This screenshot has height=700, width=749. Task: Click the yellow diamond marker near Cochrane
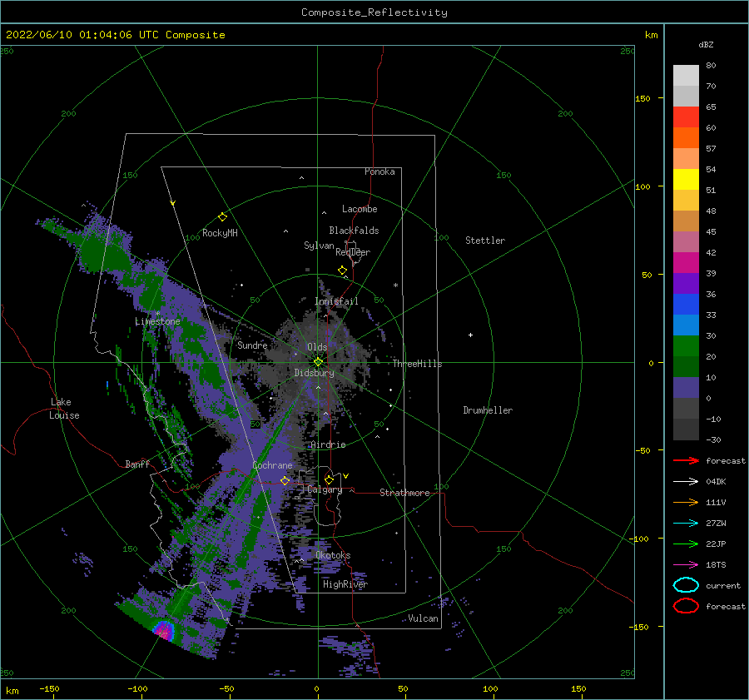tap(285, 480)
